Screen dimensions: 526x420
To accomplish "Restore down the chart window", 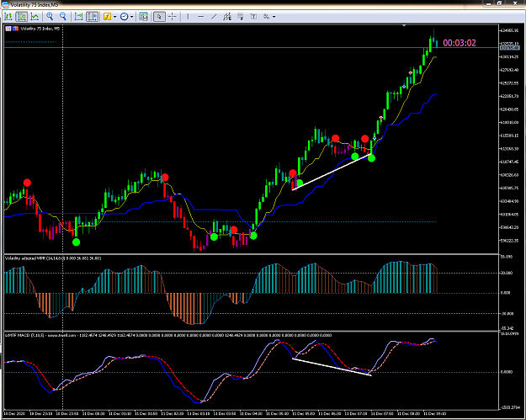I will coord(499,3).
